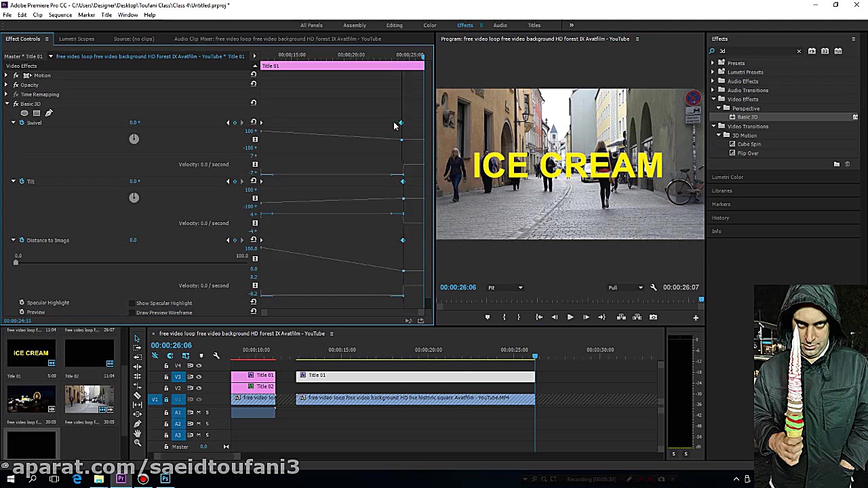Image resolution: width=868 pixels, height=488 pixels.
Task: Enable the Show Specular Highlight checkbox
Action: pos(133,302)
